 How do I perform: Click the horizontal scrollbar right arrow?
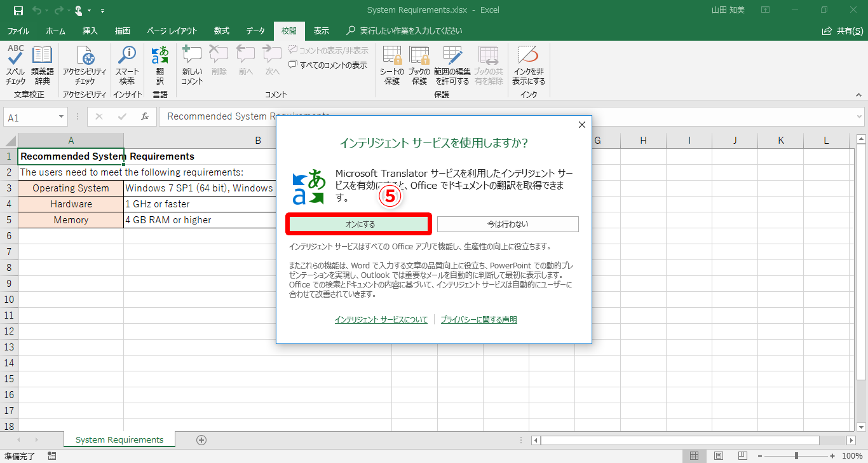click(851, 440)
